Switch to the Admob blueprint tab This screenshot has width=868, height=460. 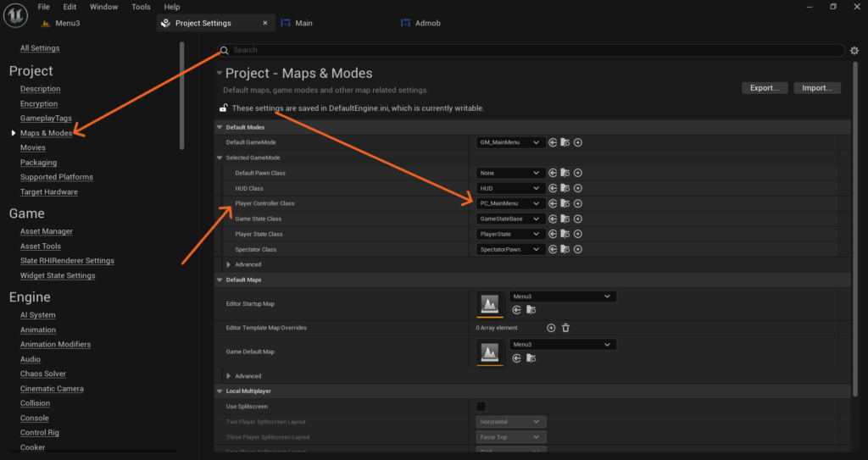coord(427,23)
